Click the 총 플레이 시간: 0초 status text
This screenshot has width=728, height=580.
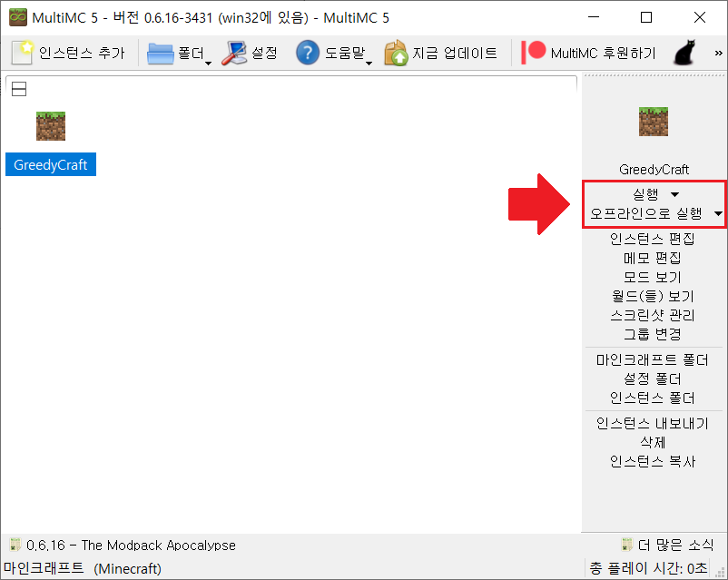648,568
